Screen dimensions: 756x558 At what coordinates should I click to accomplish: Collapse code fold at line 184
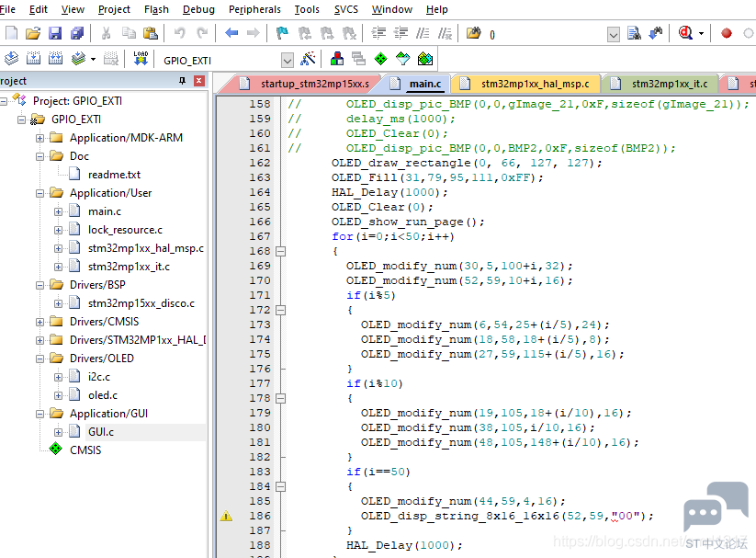[x=280, y=486]
